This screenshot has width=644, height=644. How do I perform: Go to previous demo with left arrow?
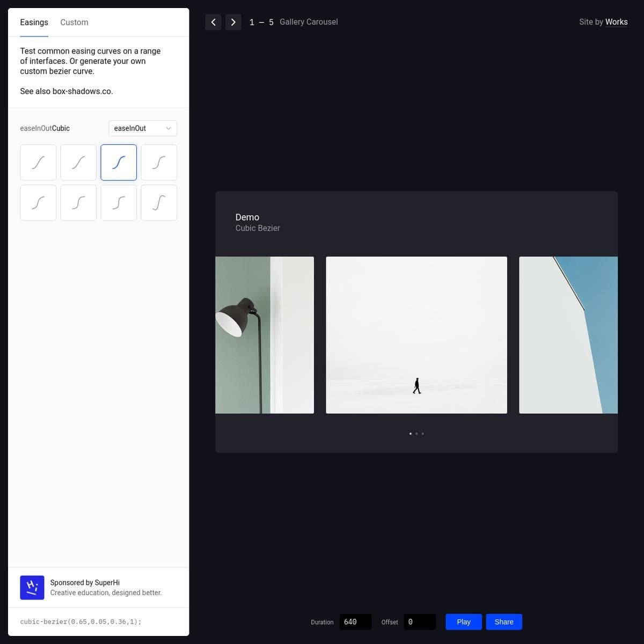213,22
